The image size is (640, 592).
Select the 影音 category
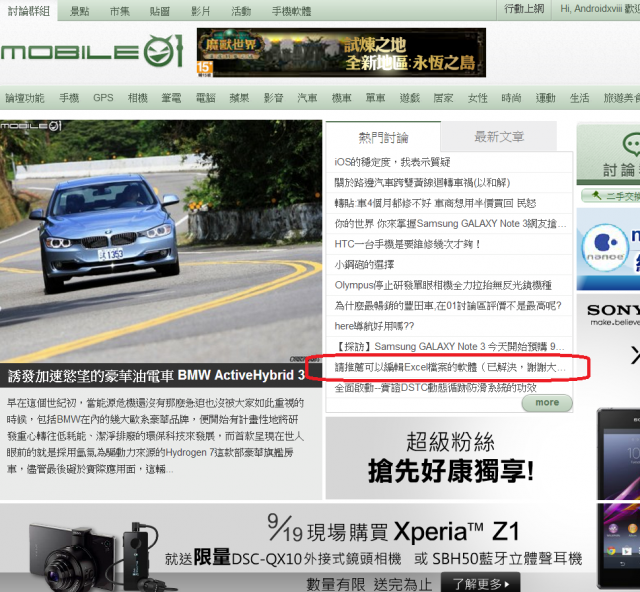point(273,98)
